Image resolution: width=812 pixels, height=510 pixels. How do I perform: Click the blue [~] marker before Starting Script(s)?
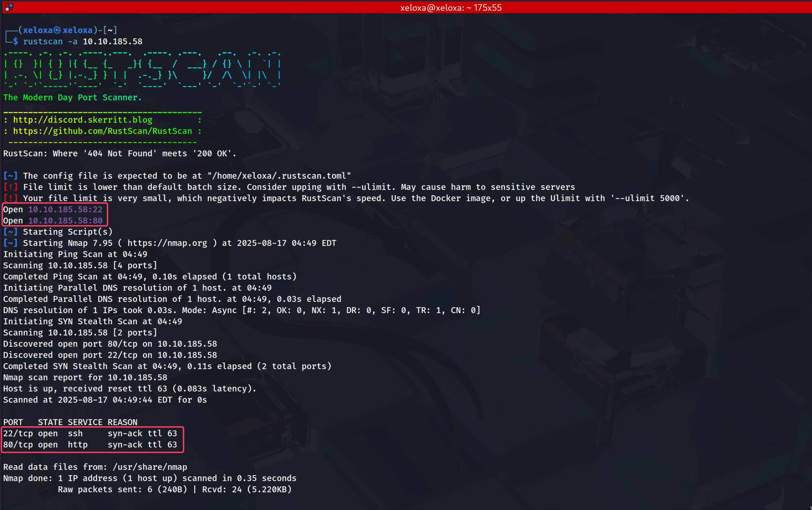tap(10, 232)
